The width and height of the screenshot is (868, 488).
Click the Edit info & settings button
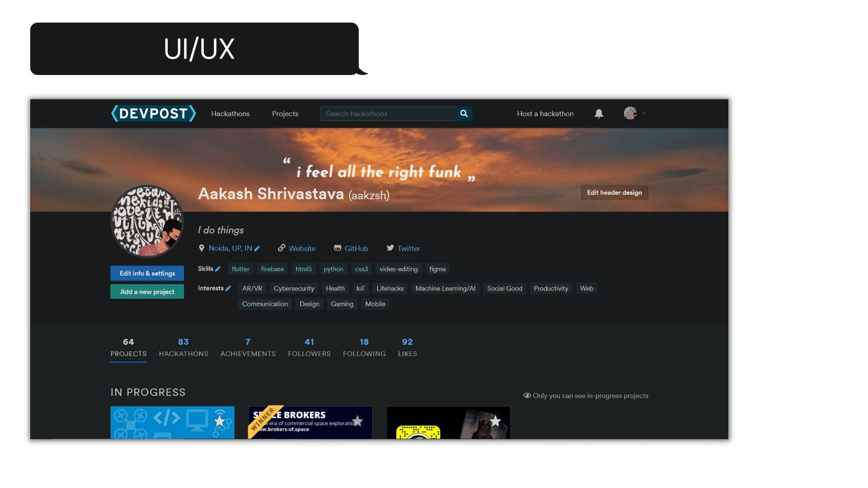pos(147,273)
